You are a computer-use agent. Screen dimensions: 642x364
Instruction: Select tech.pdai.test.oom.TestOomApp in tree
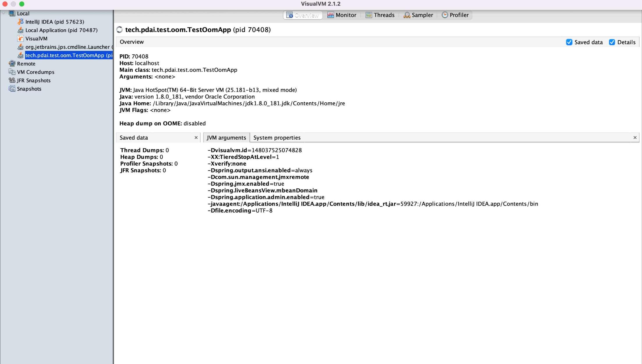click(68, 55)
